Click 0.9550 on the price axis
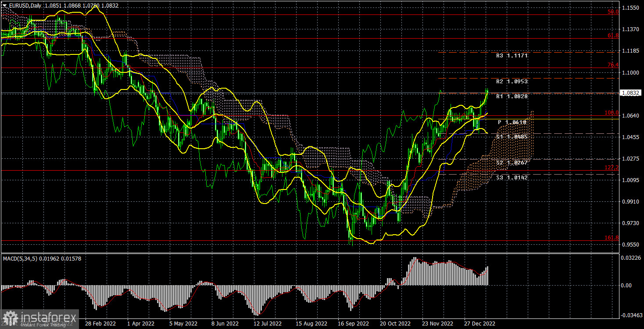 pyautogui.click(x=631, y=245)
